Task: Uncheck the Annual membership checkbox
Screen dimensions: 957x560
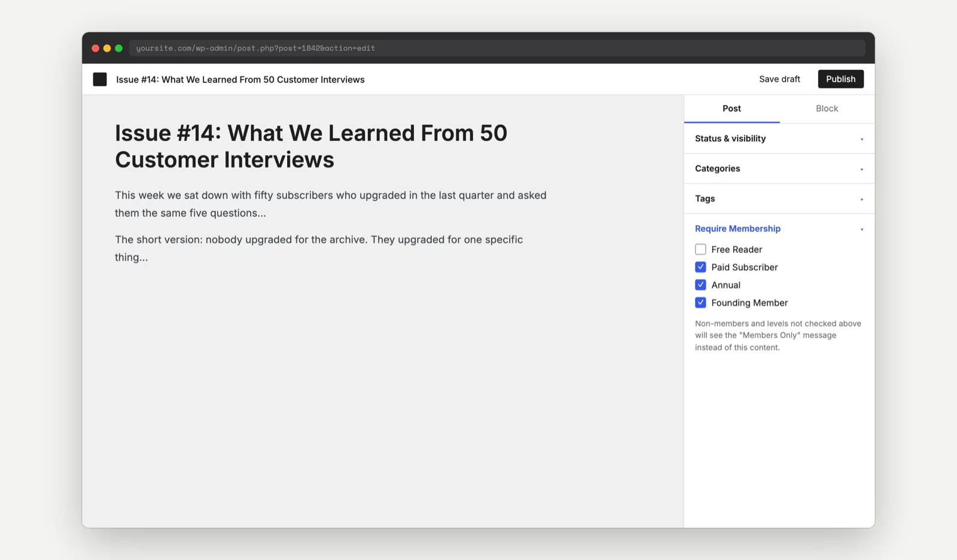Action: (x=700, y=285)
